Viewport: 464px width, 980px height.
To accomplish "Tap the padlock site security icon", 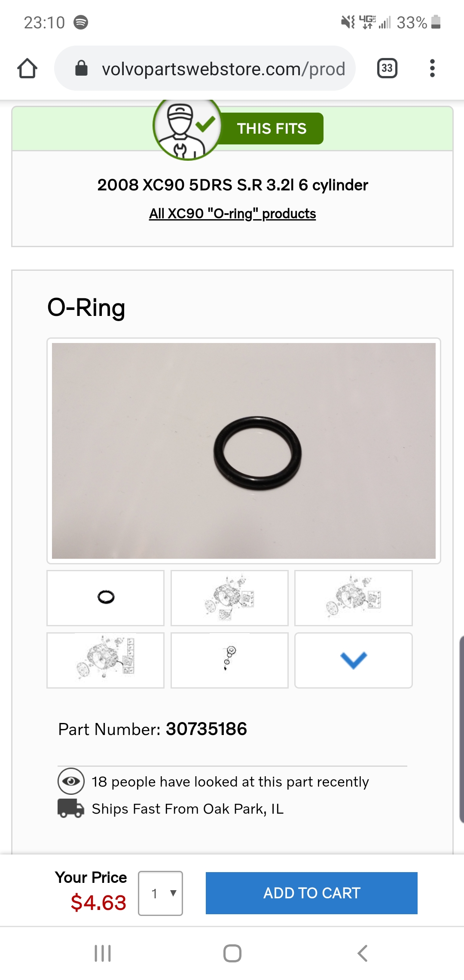I will coord(81,68).
